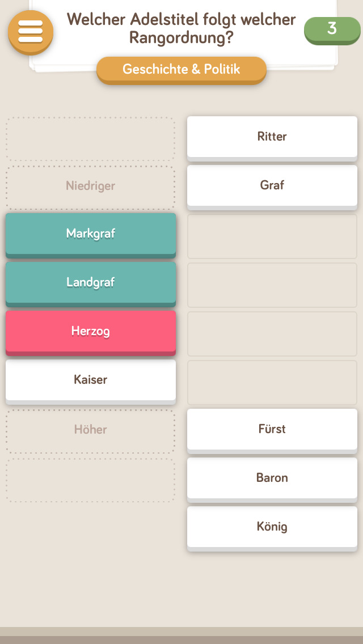
Task: Click the empty slot right of Kaiser
Action: [x=272, y=382]
